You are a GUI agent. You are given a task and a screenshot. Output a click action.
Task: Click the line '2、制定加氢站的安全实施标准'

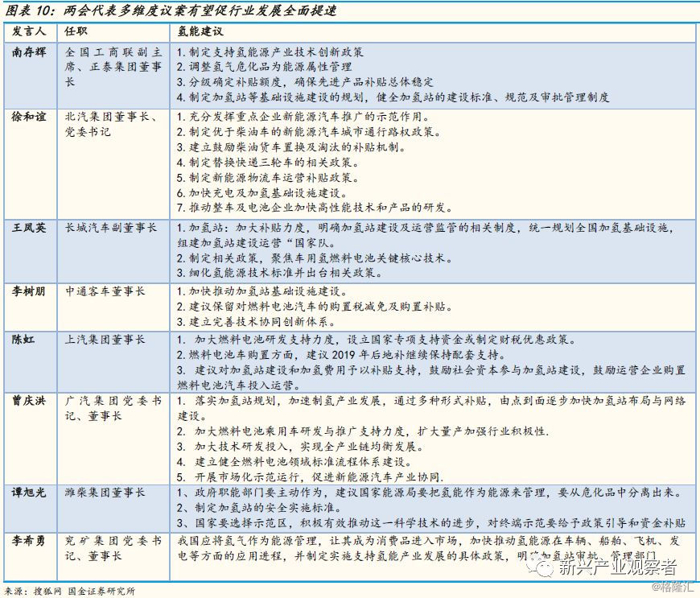261,508
